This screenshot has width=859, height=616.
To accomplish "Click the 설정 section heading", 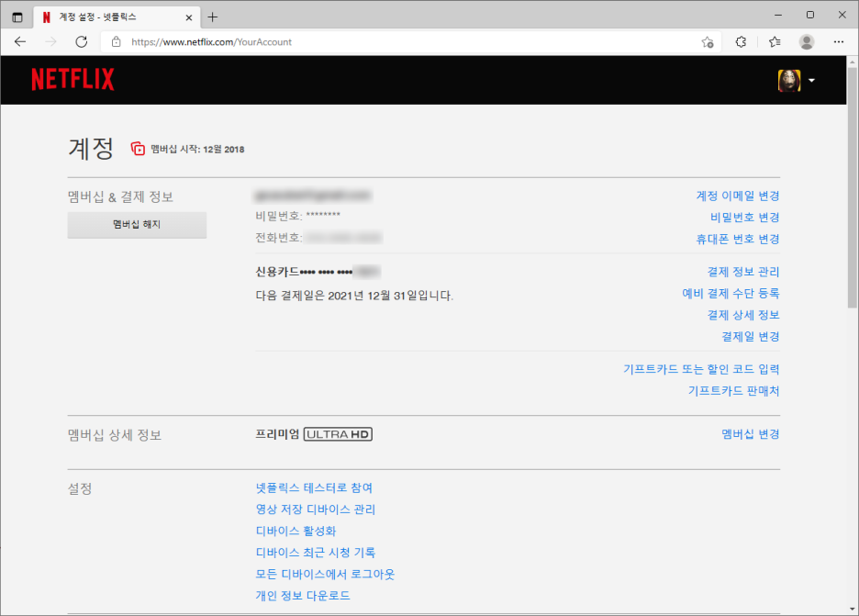I will [80, 489].
